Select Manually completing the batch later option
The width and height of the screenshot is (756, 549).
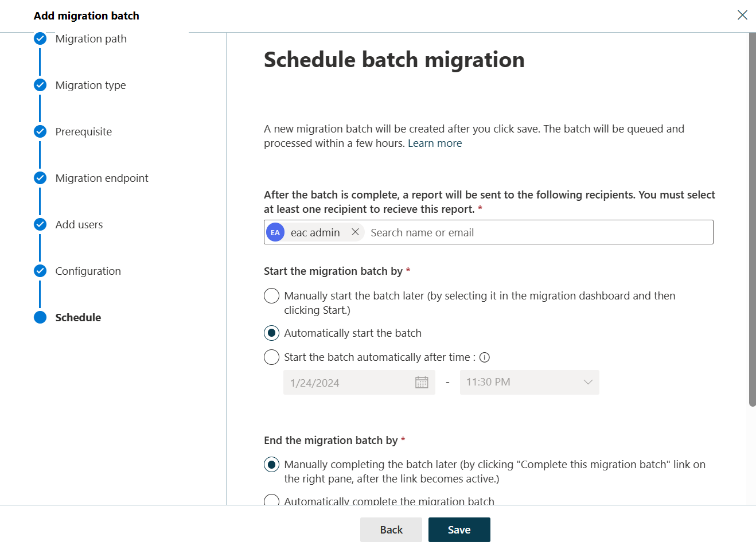271,465
